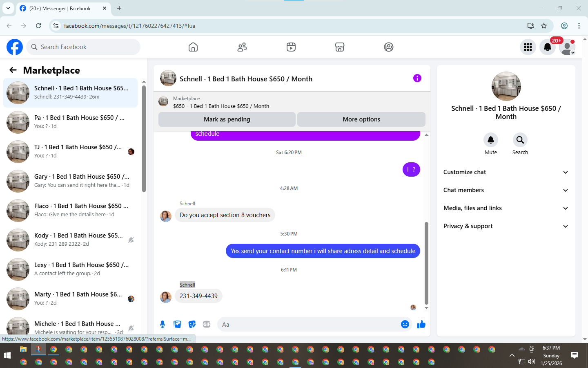
Task: Reload the page in the browser
Action: 38,26
